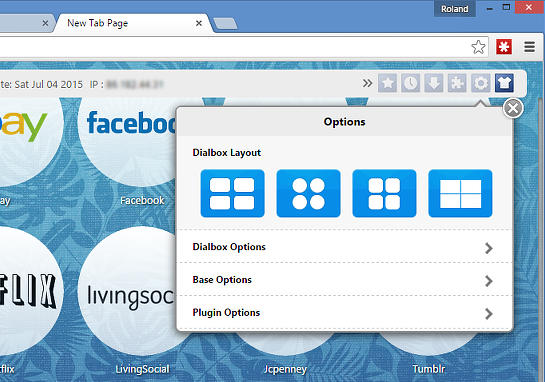Screen dimensions: 545x382
Task: Expand Base Options
Action: click(344, 280)
